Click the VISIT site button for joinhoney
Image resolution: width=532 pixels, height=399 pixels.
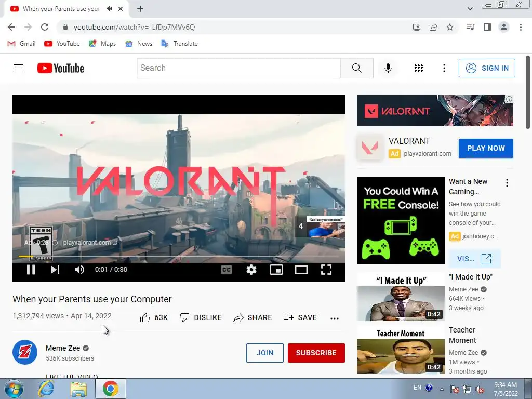point(474,259)
